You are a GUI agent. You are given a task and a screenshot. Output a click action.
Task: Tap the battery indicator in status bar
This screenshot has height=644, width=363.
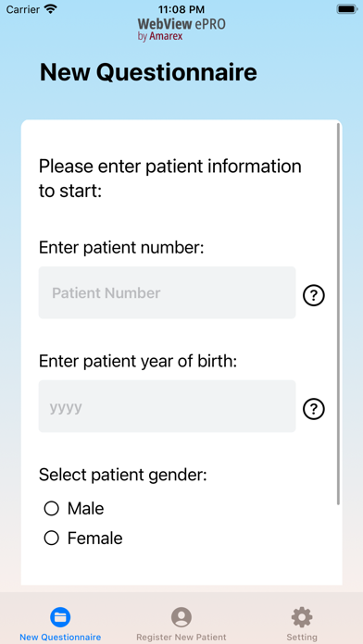pyautogui.click(x=347, y=9)
